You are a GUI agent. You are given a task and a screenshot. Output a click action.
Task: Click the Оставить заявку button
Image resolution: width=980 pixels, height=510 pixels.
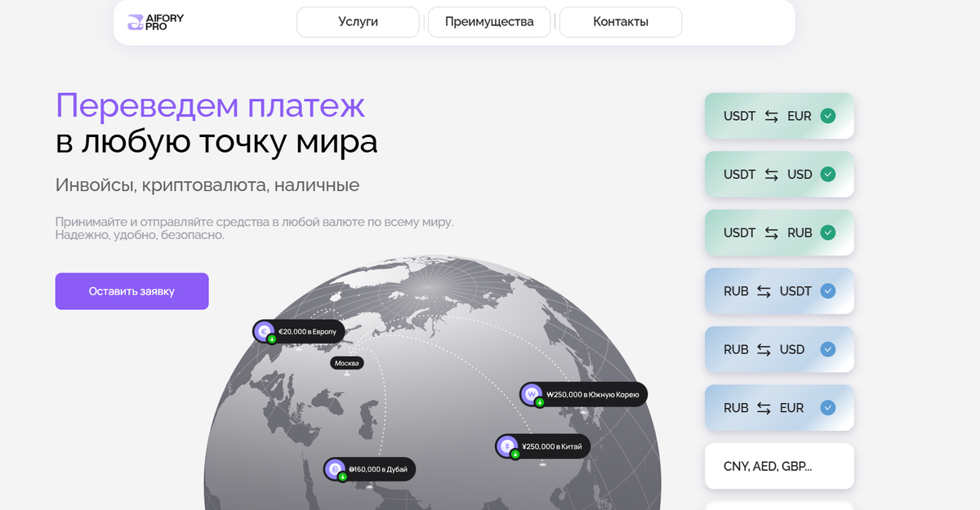[131, 290]
